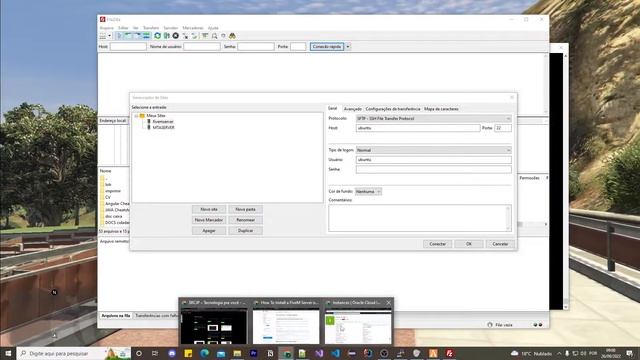Click the process queue toolbar icon
This screenshot has width=640, height=360.
167,36
